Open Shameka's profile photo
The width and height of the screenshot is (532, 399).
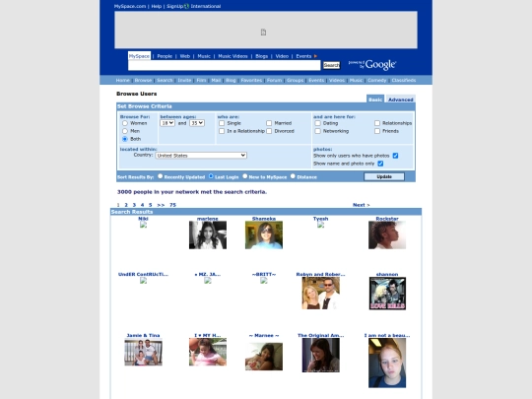tap(264, 235)
